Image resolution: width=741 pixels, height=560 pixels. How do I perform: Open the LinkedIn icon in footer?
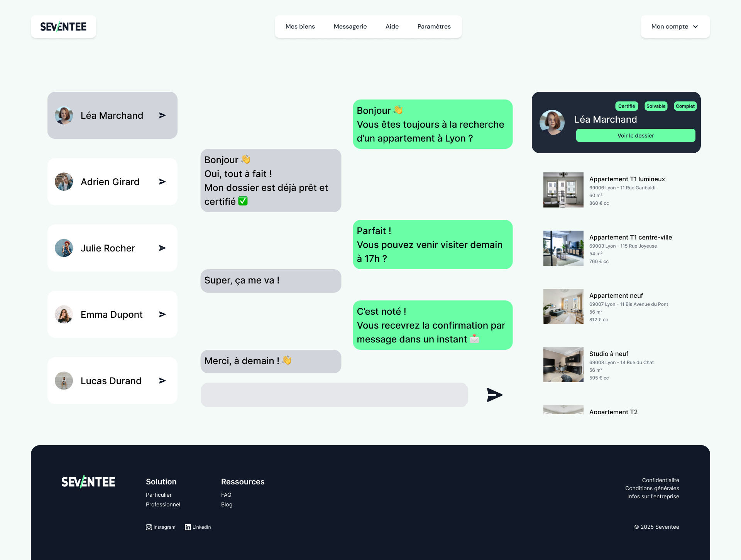tap(188, 527)
